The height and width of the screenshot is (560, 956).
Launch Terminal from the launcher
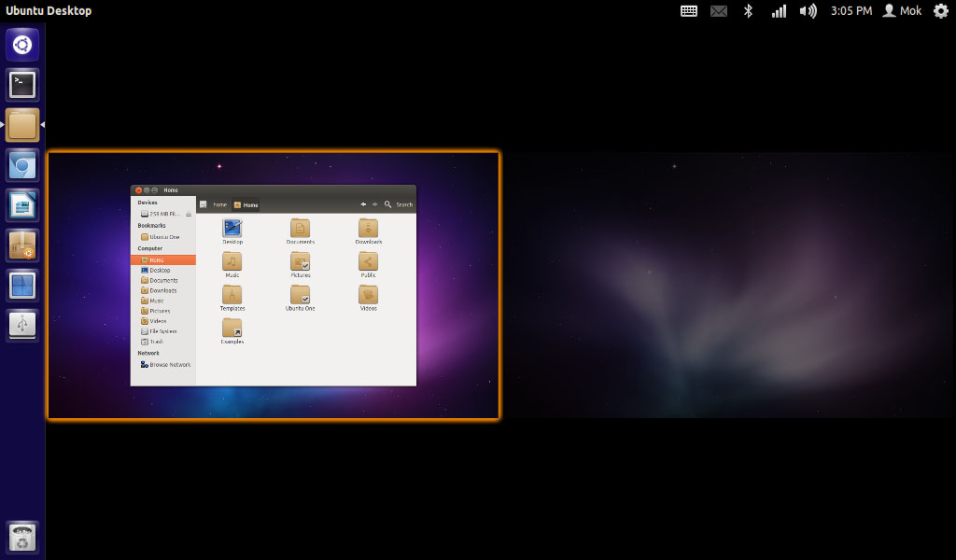[x=22, y=85]
